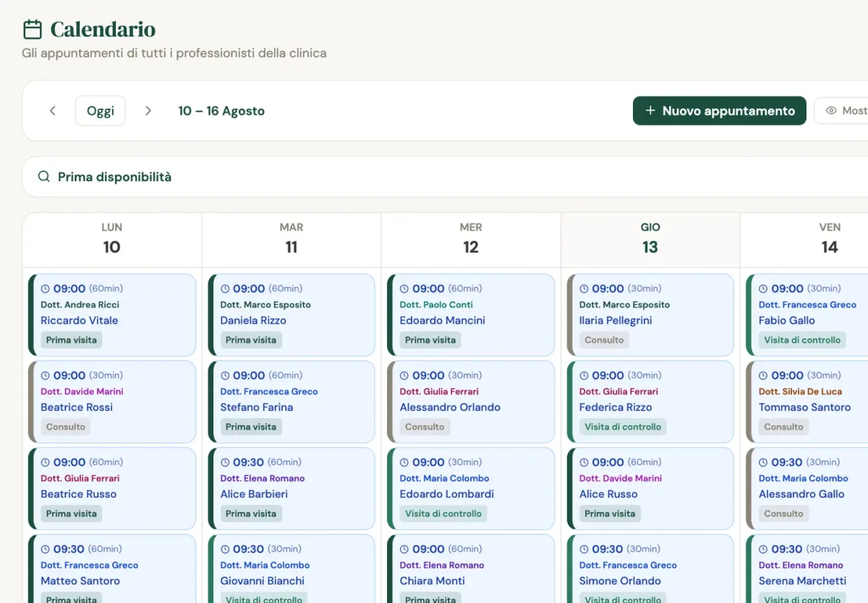Viewport: 868px width, 603px height.
Task: Select the LUN 10 day header
Action: tap(112, 239)
